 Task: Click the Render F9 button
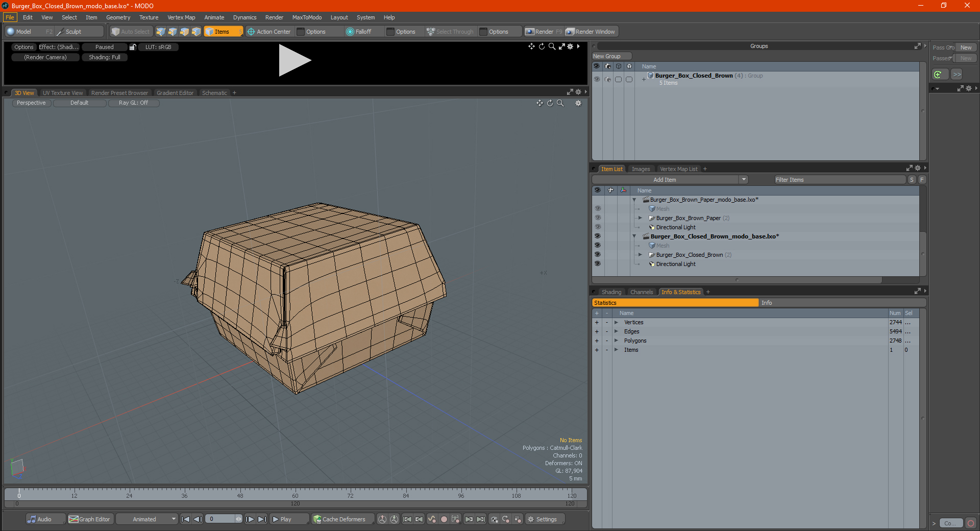coord(544,32)
